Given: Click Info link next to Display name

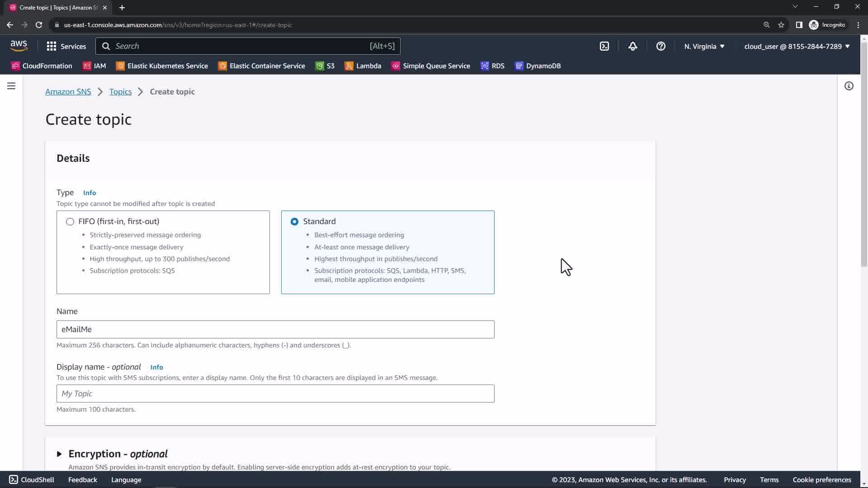Looking at the screenshot, I should [156, 367].
